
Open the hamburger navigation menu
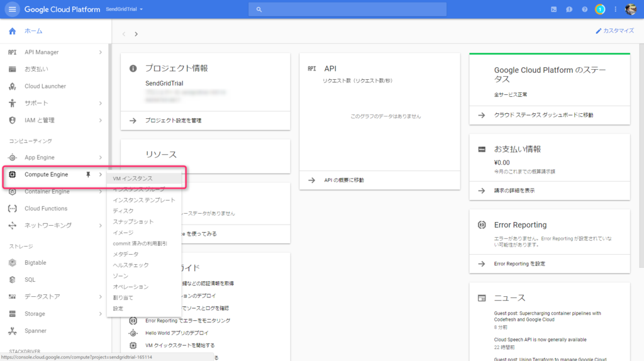point(13,9)
